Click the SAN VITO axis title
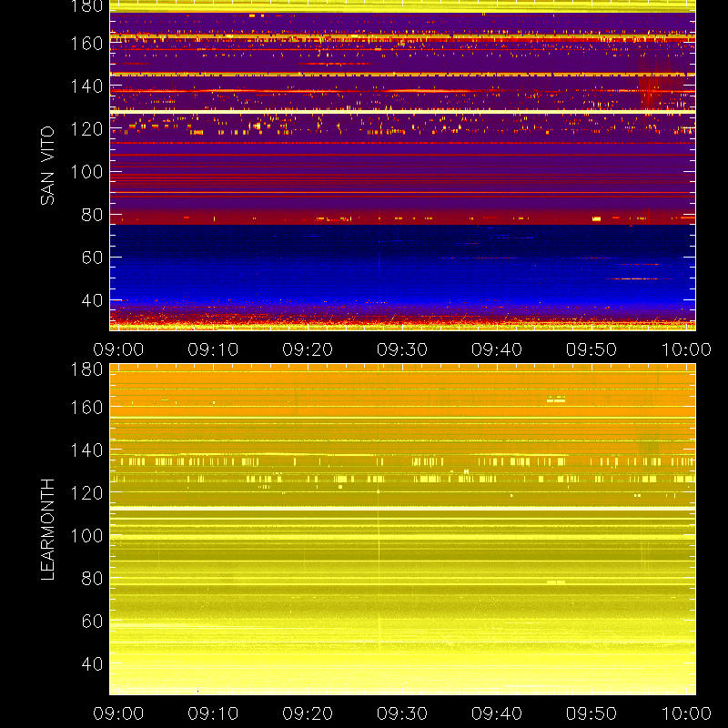Screen dimensions: 728x728 (x=47, y=166)
